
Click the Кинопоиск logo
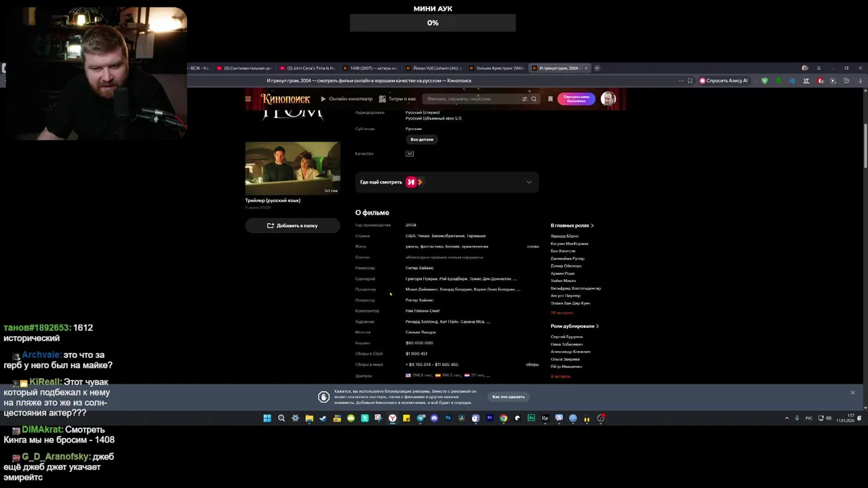(285, 99)
